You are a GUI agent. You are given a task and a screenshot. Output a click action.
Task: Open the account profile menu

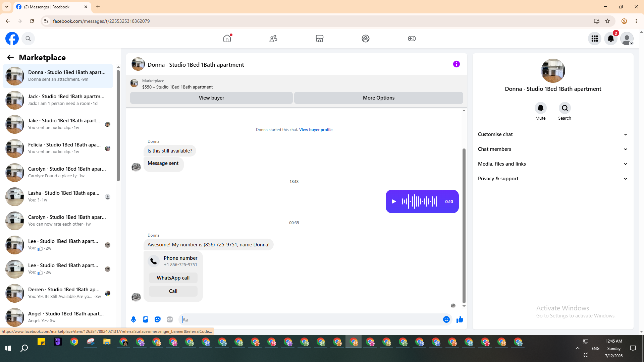627,39
